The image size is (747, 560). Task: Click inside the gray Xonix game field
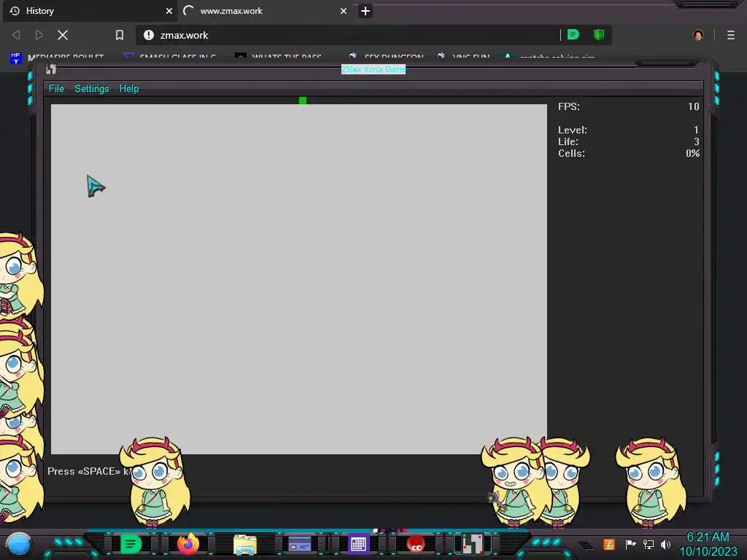point(298,279)
